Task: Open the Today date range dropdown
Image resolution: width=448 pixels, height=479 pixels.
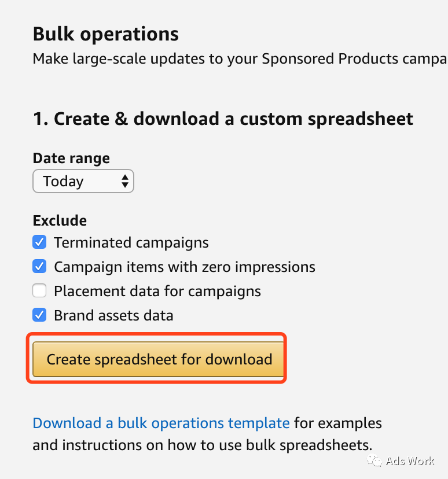Action: pos(83,181)
